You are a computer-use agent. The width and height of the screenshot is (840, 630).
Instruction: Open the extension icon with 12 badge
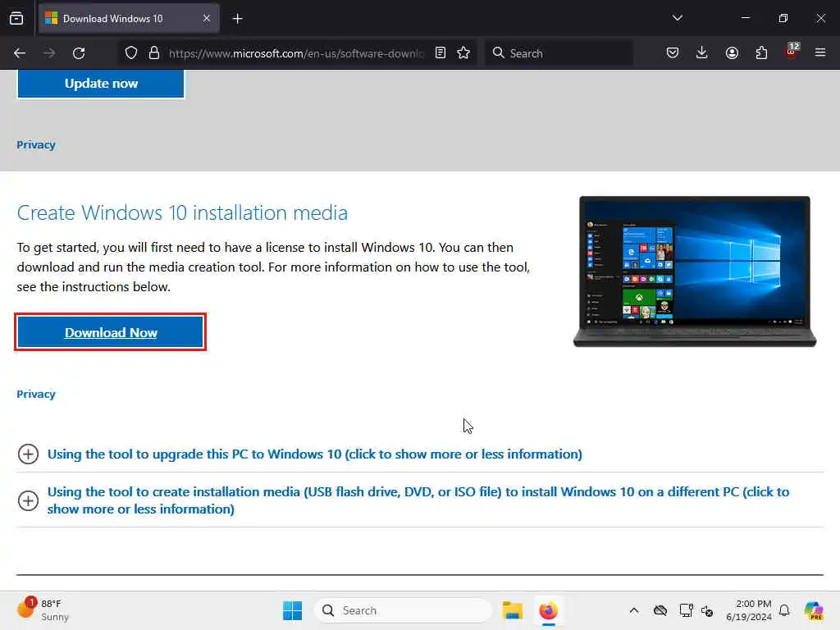(x=792, y=52)
